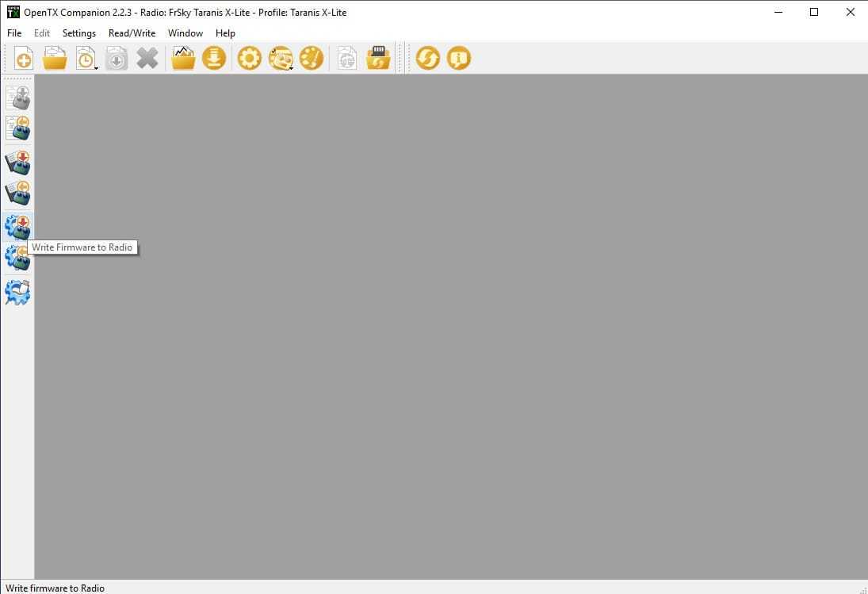Open the About info speech-bubble icon
Screen dimensions: 868x594
tap(459, 58)
